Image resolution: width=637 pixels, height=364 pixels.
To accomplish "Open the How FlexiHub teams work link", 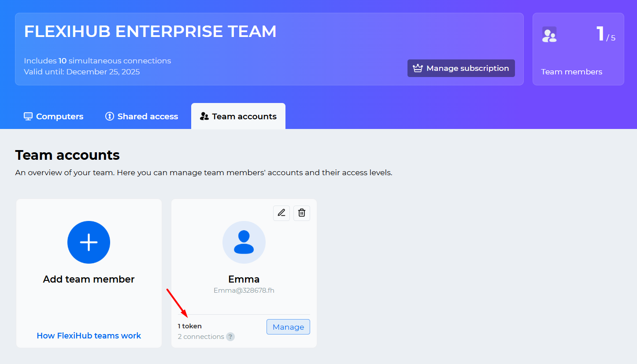I will click(89, 336).
